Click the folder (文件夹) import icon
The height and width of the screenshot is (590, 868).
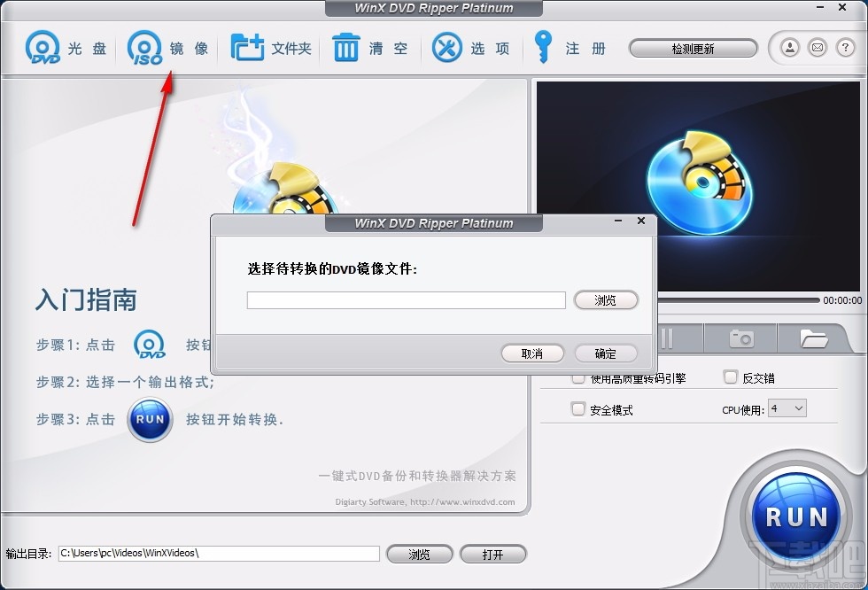pos(249,46)
